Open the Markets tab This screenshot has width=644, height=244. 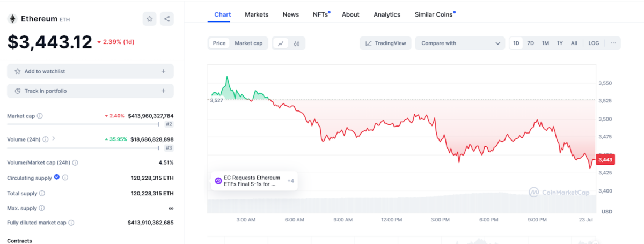point(257,14)
